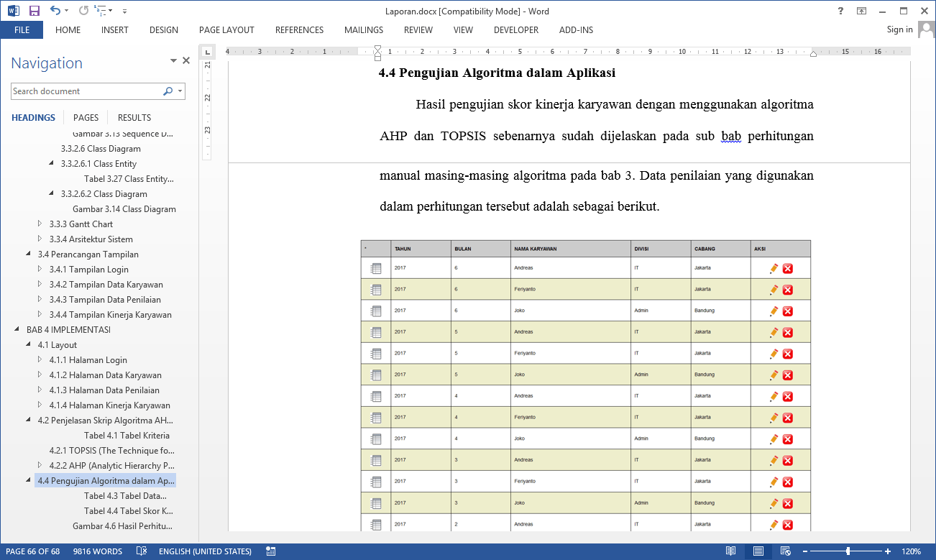Expand the 3.3.3 Gantt Chart heading
This screenshot has width=936, height=560.
click(x=40, y=224)
